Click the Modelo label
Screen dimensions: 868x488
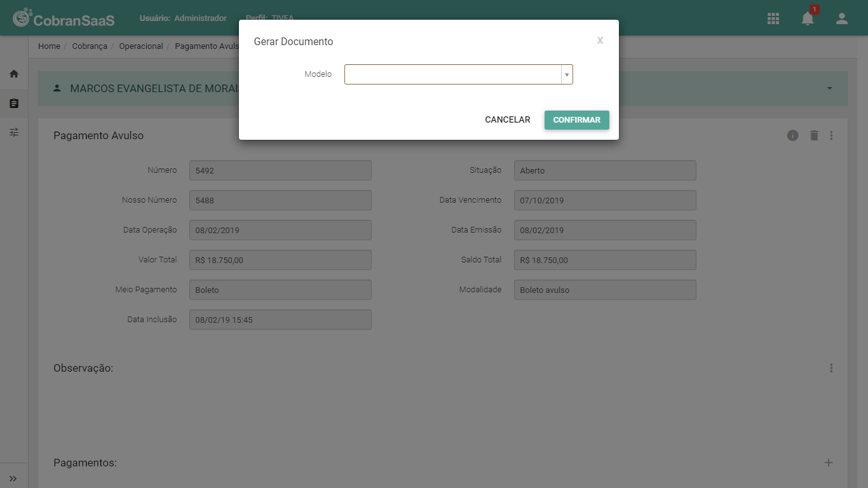[318, 74]
